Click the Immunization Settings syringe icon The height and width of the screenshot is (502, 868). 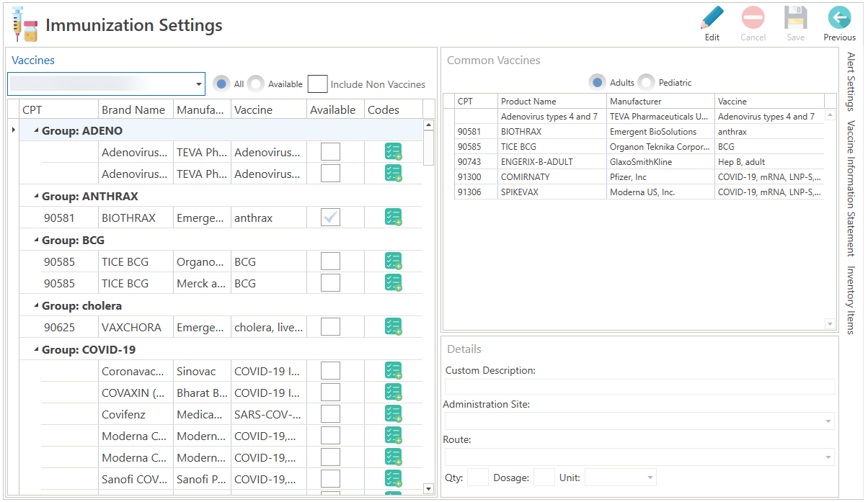(25, 24)
